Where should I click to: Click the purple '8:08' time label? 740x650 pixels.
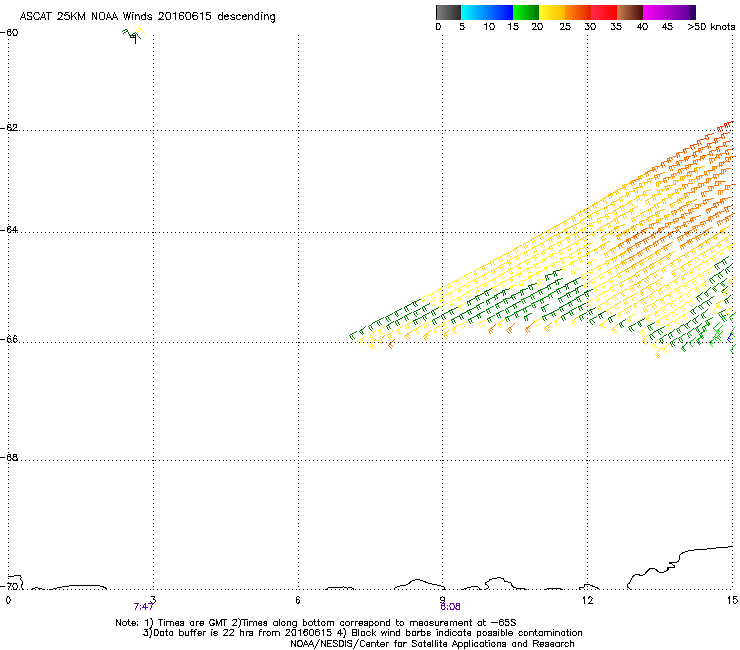(x=450, y=607)
